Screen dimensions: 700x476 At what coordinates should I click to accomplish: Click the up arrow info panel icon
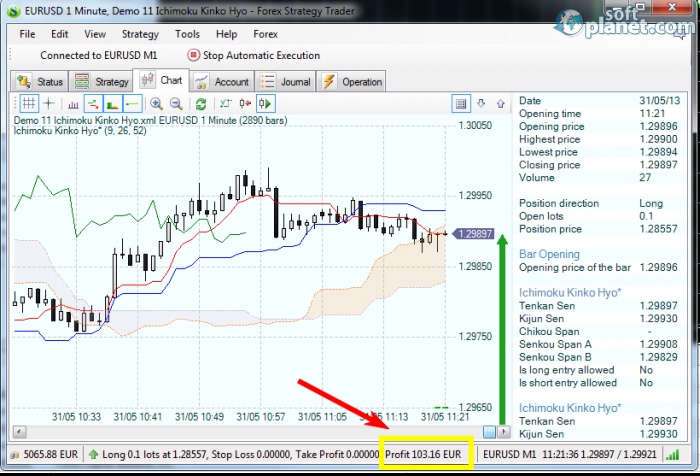(x=501, y=104)
